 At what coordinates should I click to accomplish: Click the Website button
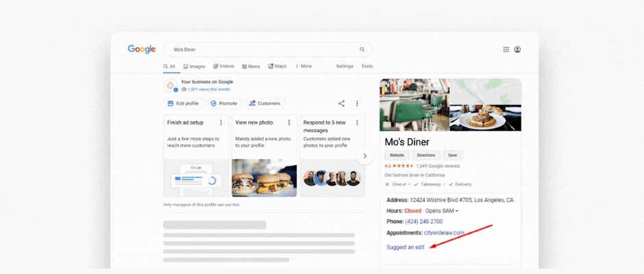[x=397, y=155]
